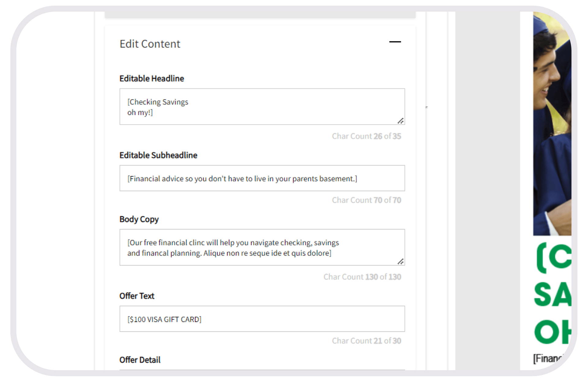Image resolution: width=588 pixels, height=382 pixels.
Task: Click the subheadline Char Count 70 of 70
Action: tap(366, 200)
